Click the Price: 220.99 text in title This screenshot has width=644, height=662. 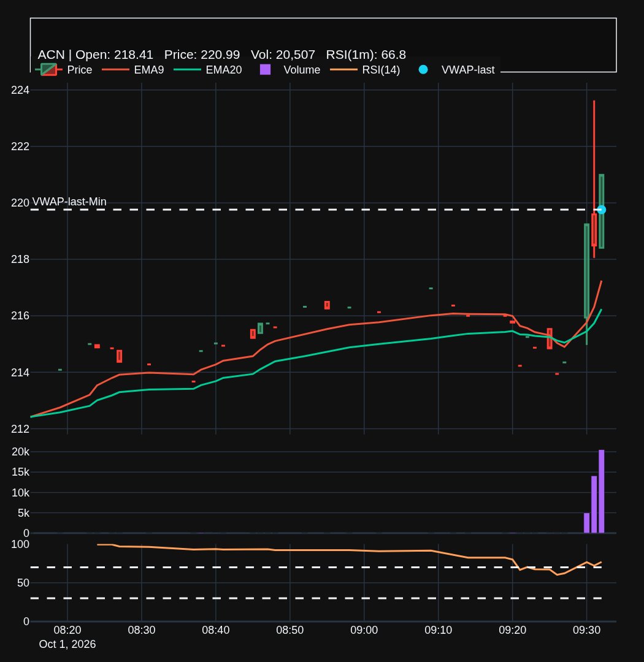[x=202, y=55]
